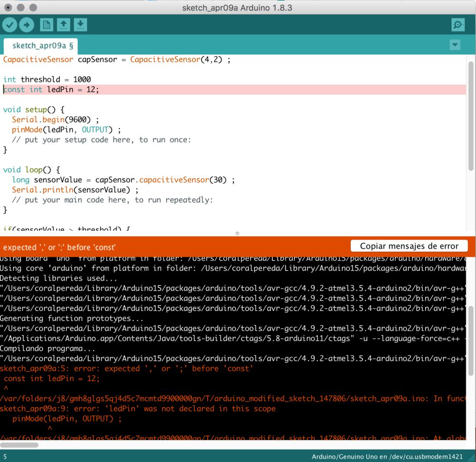Open the Serial Monitor magnifier icon
This screenshot has height=462, width=476.
click(x=458, y=25)
